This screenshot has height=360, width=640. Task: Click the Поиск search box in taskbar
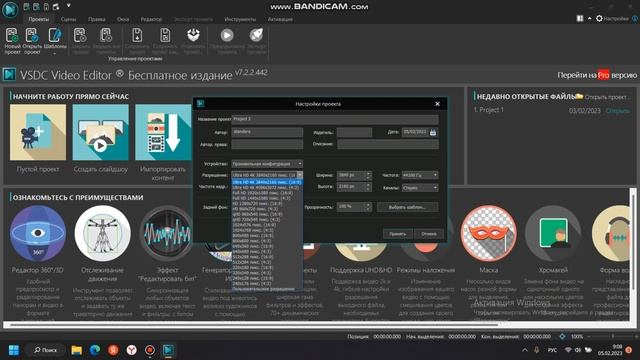pos(45,350)
